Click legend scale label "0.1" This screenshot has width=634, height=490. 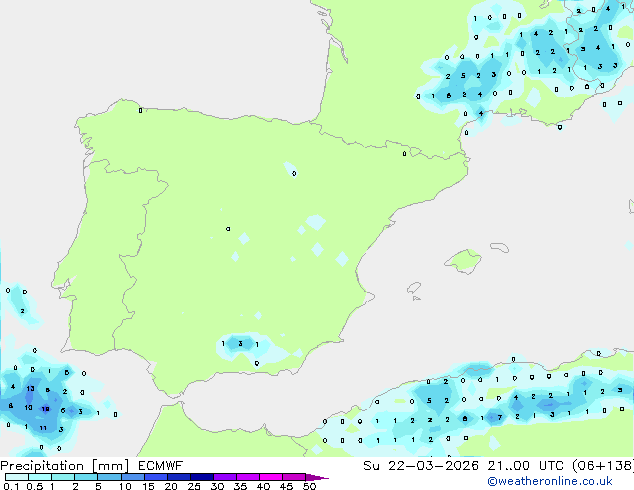point(11,486)
